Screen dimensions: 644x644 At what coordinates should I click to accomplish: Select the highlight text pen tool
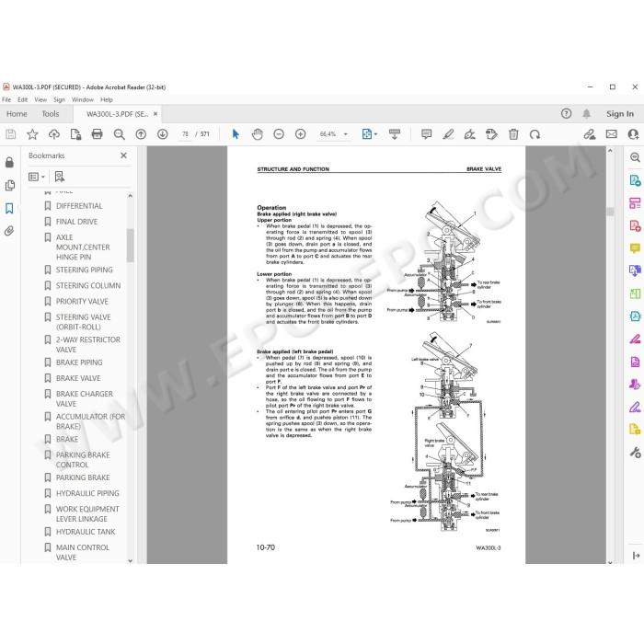click(x=448, y=134)
